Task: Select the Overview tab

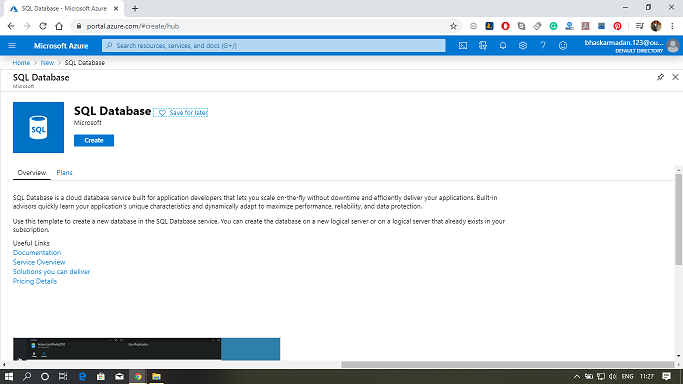Action: [31, 173]
